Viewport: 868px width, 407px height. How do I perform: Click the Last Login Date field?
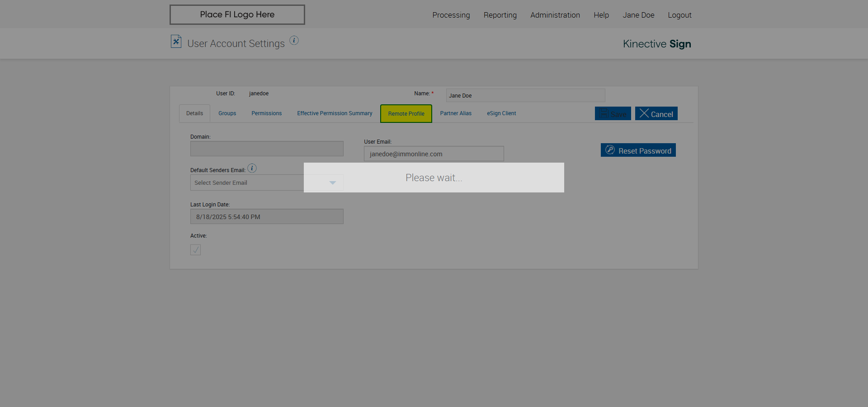[267, 216]
